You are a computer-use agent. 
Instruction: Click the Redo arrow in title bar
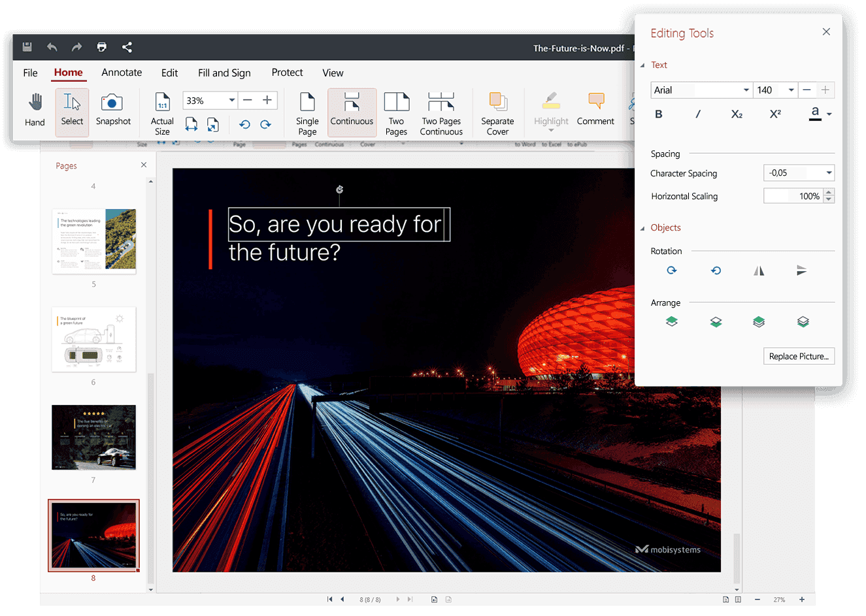coord(77,47)
